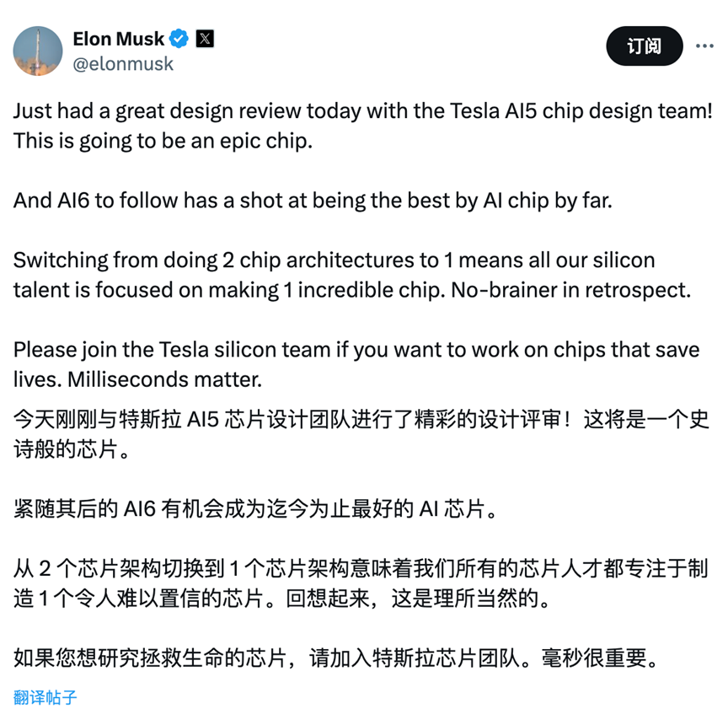The width and height of the screenshot is (728, 725).
Task: Click the Chinese line starting 从 2 个芯片架构
Action: (x=361, y=568)
